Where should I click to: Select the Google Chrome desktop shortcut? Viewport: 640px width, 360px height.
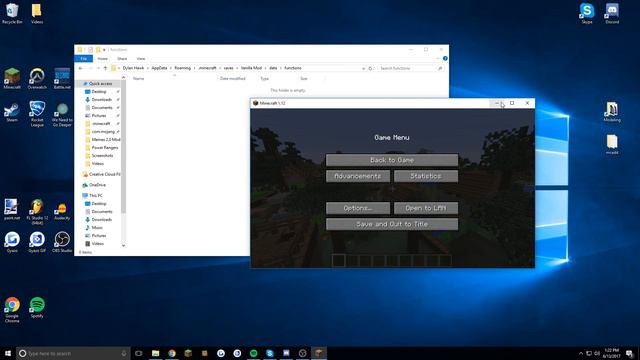point(12,310)
